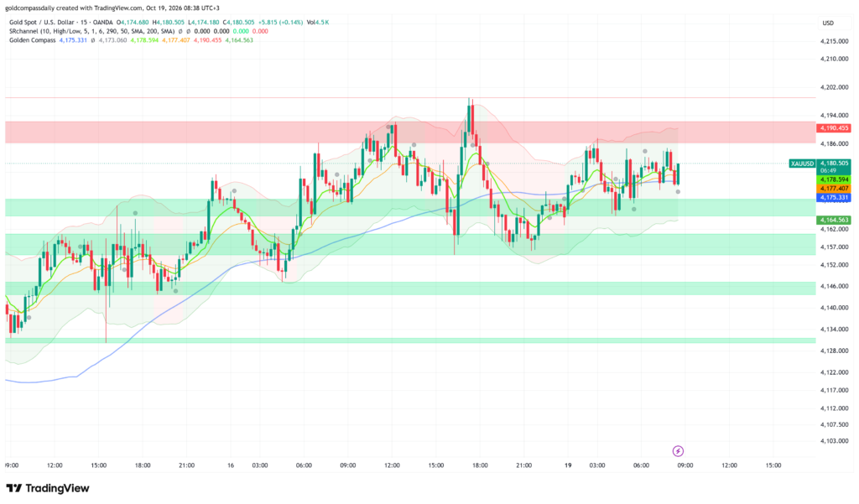Click the blue 4,175.331 value in legend
This screenshot has width=859, height=504.
point(73,40)
